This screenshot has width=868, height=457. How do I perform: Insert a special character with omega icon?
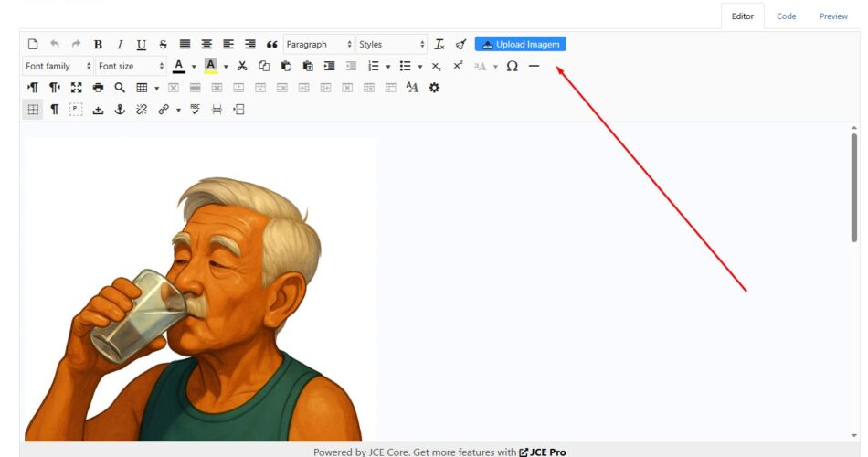point(512,66)
